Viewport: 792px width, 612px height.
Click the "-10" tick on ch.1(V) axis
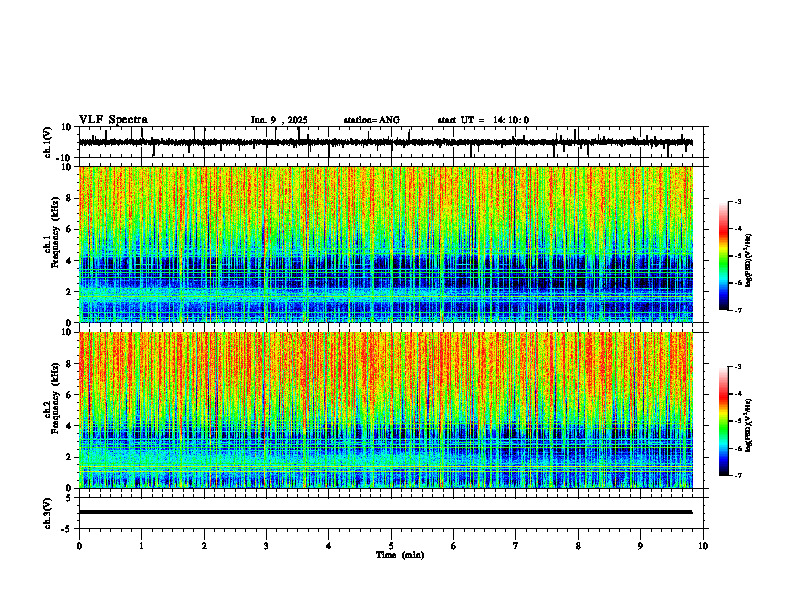(65, 158)
